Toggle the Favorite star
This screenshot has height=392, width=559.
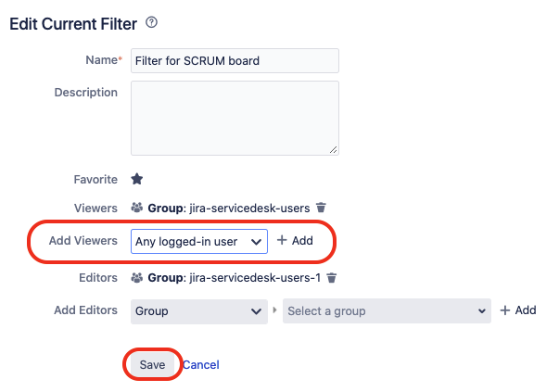pos(136,179)
